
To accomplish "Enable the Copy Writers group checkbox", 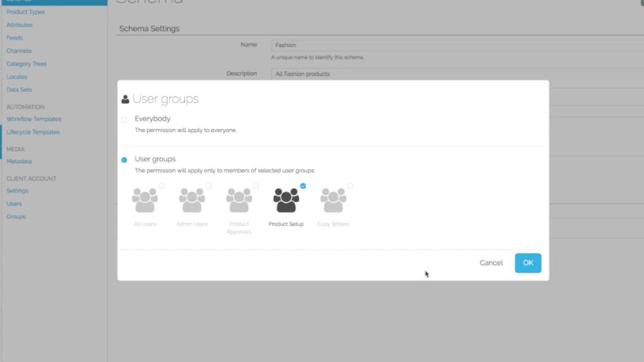I will [350, 186].
